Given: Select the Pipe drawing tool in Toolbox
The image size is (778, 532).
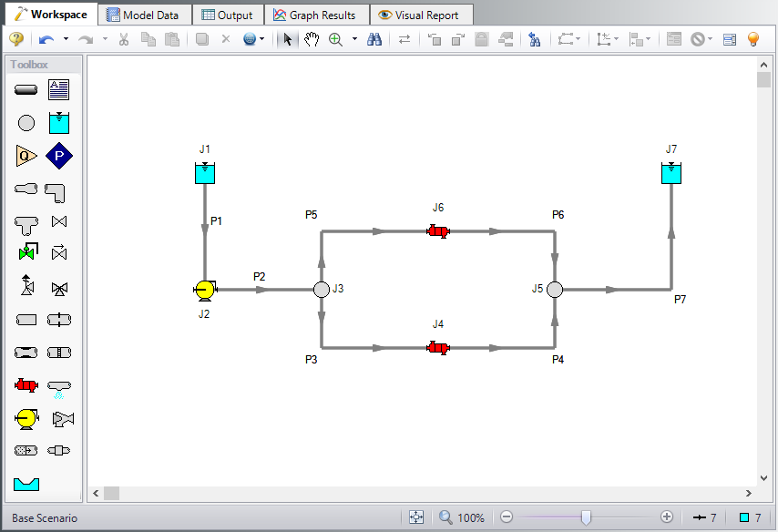Looking at the screenshot, I should click(x=26, y=90).
